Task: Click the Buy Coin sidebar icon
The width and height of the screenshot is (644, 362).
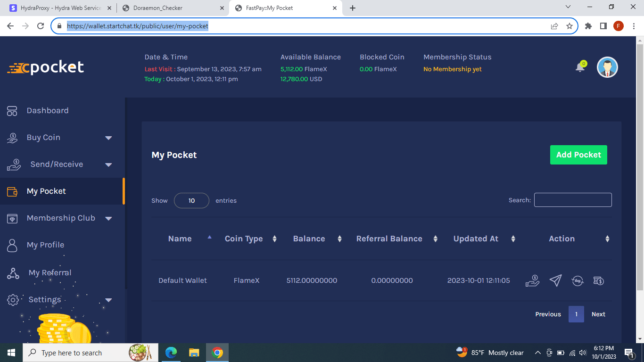Action: pyautogui.click(x=12, y=138)
